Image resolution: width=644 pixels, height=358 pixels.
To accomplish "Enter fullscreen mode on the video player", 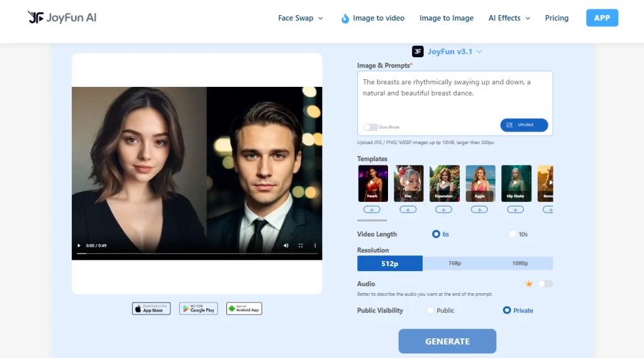I will [x=301, y=245].
